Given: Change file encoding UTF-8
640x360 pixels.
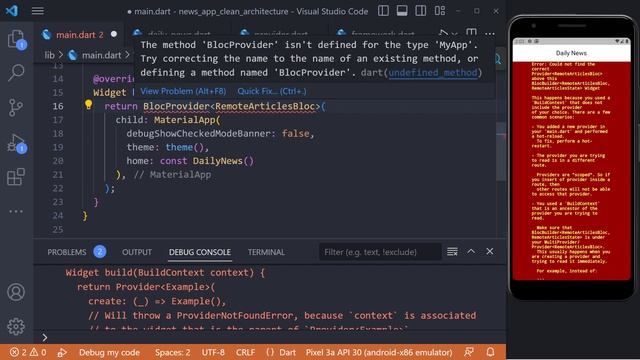Looking at the screenshot, I should [x=213, y=352].
